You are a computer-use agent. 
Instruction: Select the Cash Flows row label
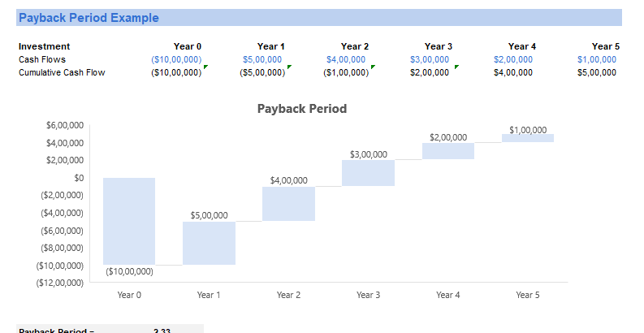tap(42, 59)
